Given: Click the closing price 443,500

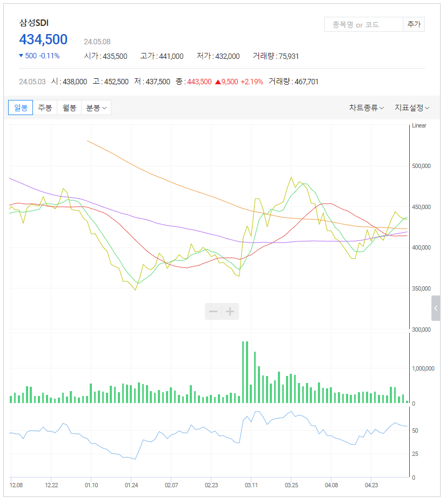Looking at the screenshot, I should 199,82.
